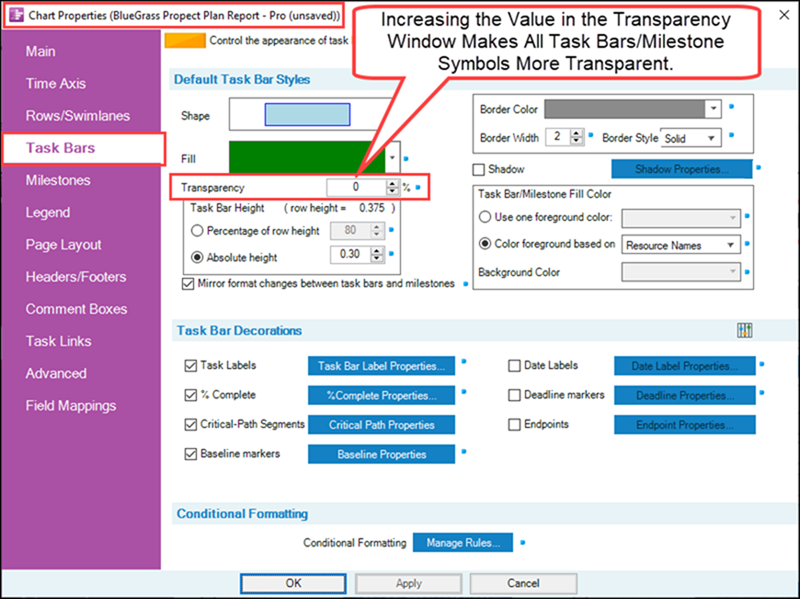Open the Border Style Solid dropdown
Image resolution: width=800 pixels, height=599 pixels.
(x=711, y=138)
